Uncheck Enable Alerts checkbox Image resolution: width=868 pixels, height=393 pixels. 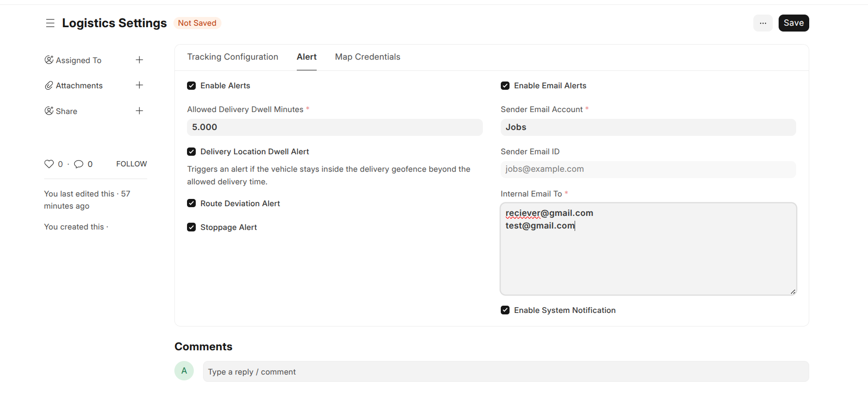pyautogui.click(x=191, y=86)
